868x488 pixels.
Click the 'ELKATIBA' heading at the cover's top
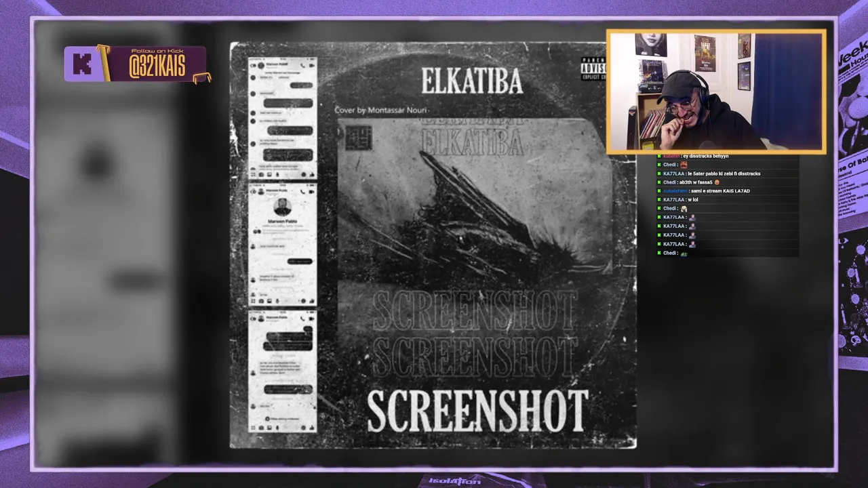click(x=472, y=81)
